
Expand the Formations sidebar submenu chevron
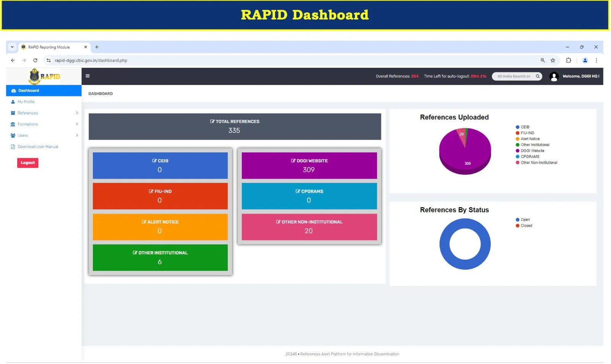pyautogui.click(x=77, y=124)
